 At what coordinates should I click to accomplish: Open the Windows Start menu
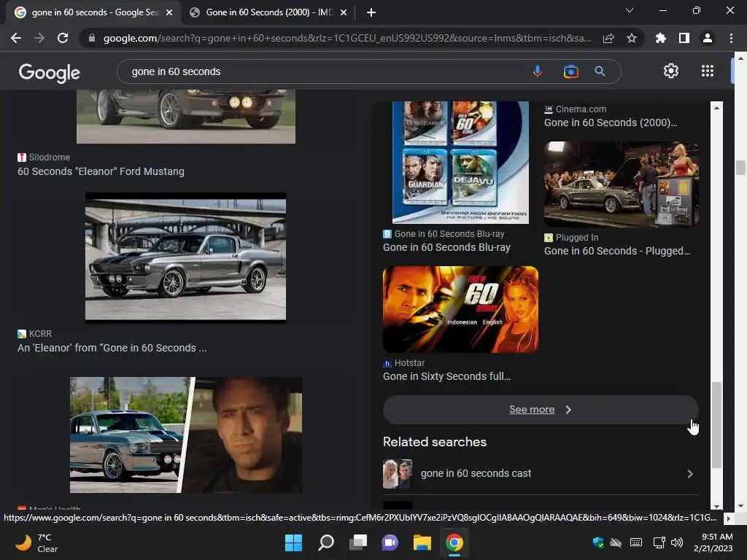(x=293, y=542)
